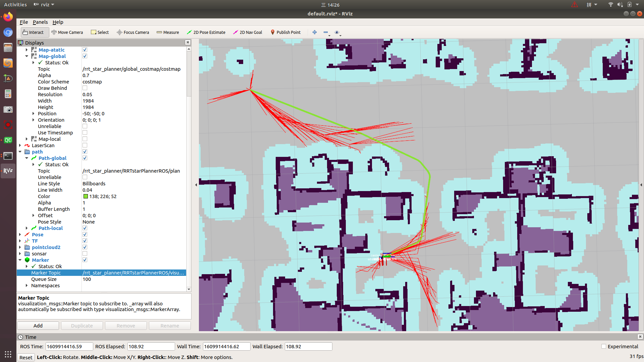Select the 2D Pose Estimate tool
The image size is (644, 362).
pyautogui.click(x=206, y=32)
